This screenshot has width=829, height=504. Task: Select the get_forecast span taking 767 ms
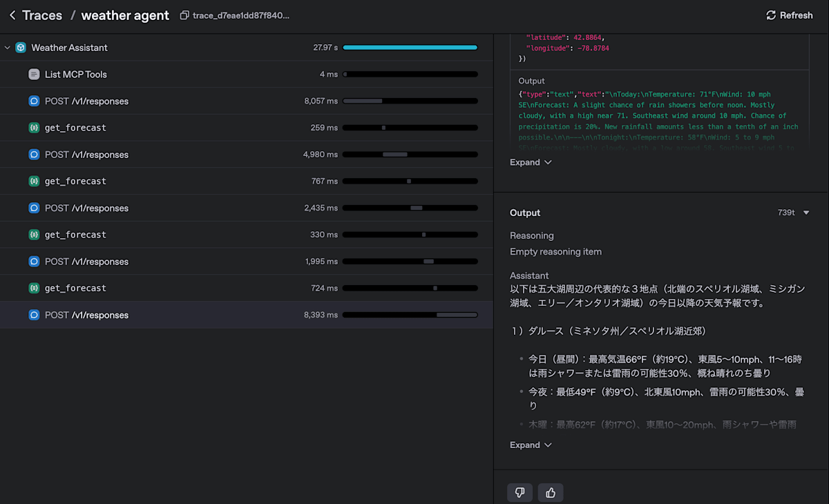click(x=247, y=181)
